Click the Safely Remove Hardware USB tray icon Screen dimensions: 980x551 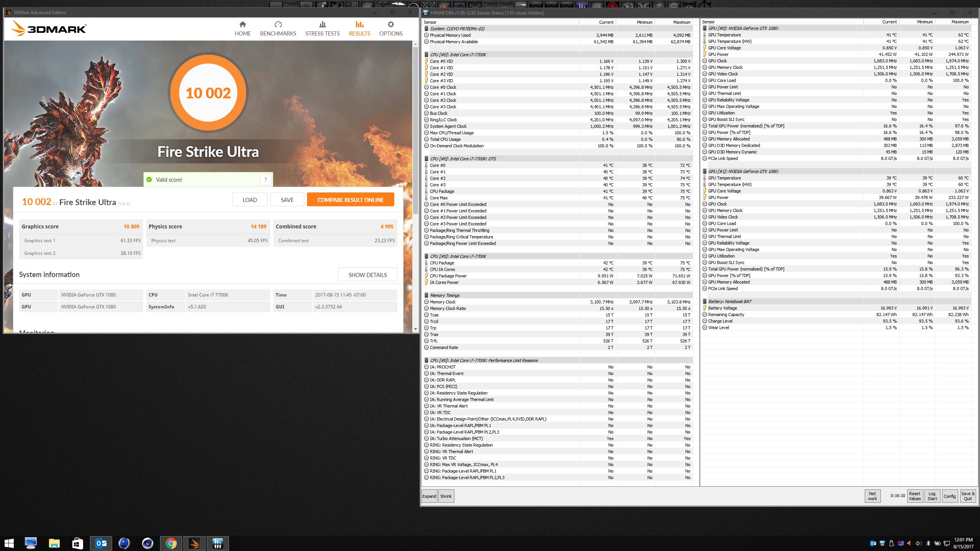(x=891, y=543)
